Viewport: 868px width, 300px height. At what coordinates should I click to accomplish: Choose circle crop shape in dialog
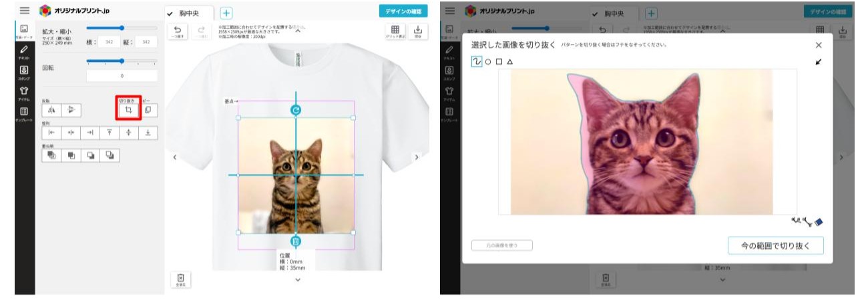pos(488,61)
